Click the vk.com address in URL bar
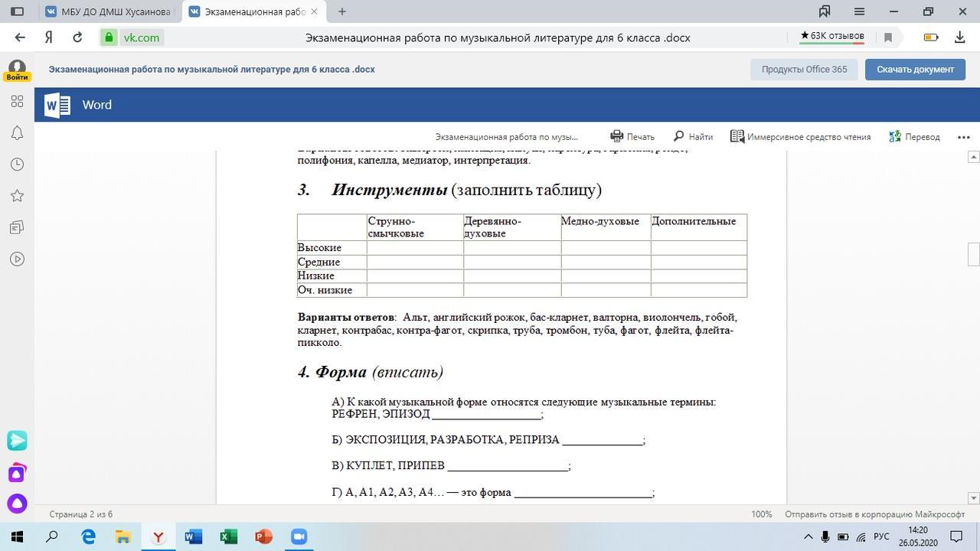Image resolution: width=980 pixels, height=551 pixels. click(142, 37)
